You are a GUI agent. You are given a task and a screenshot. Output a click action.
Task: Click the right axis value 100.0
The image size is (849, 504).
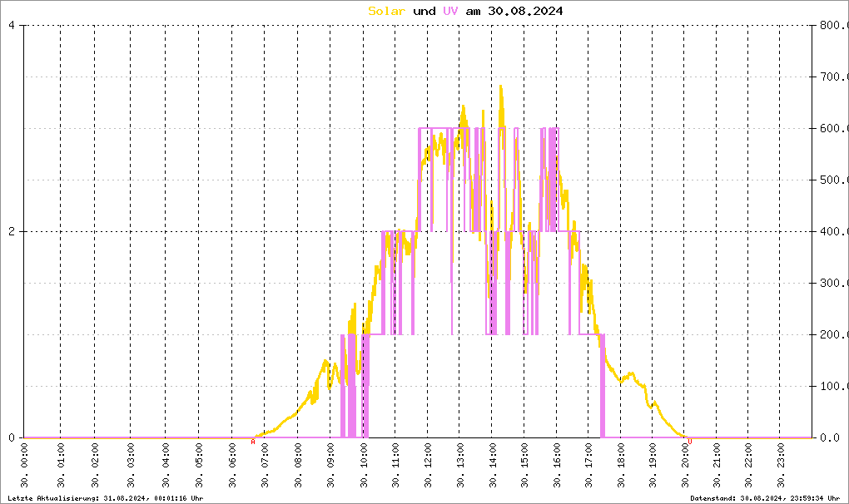pyautogui.click(x=834, y=386)
